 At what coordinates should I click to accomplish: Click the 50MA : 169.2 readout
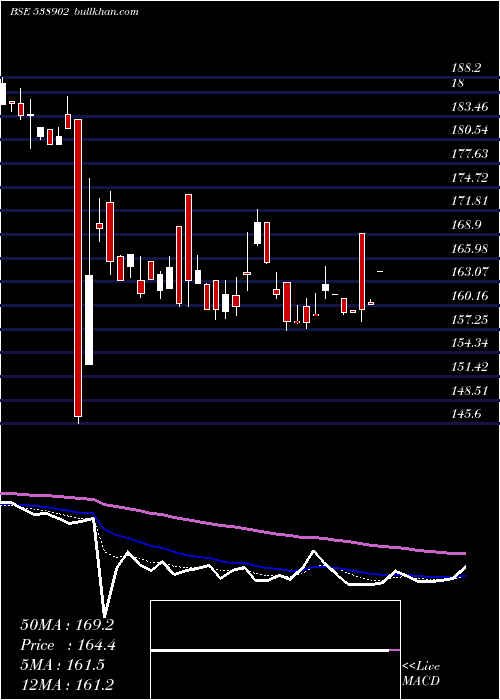(x=67, y=625)
